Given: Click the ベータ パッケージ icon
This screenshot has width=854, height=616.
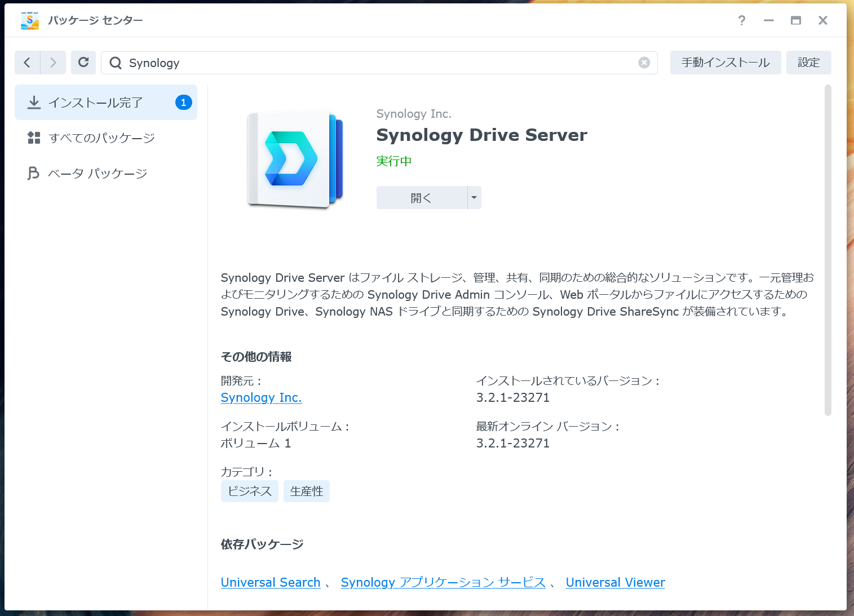Looking at the screenshot, I should click(33, 173).
